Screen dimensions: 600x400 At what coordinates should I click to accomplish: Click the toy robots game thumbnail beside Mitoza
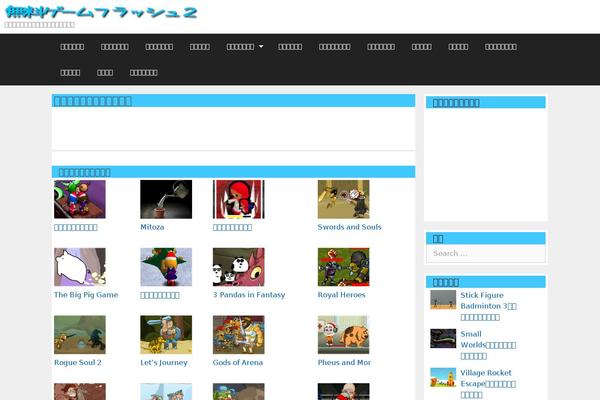[80, 199]
